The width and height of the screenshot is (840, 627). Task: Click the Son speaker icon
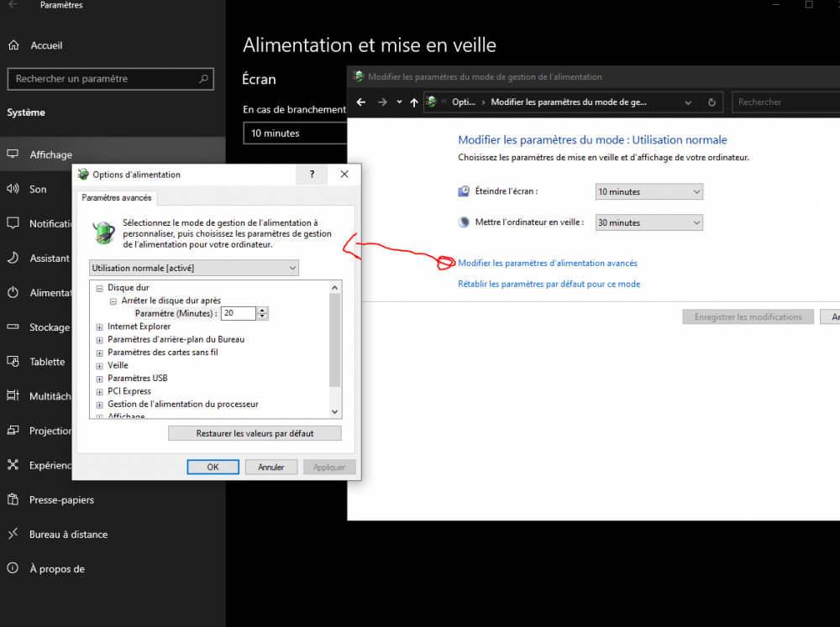pyautogui.click(x=13, y=189)
